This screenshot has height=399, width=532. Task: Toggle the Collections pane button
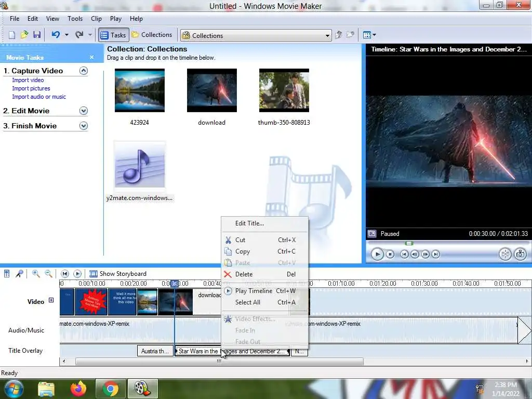point(152,35)
